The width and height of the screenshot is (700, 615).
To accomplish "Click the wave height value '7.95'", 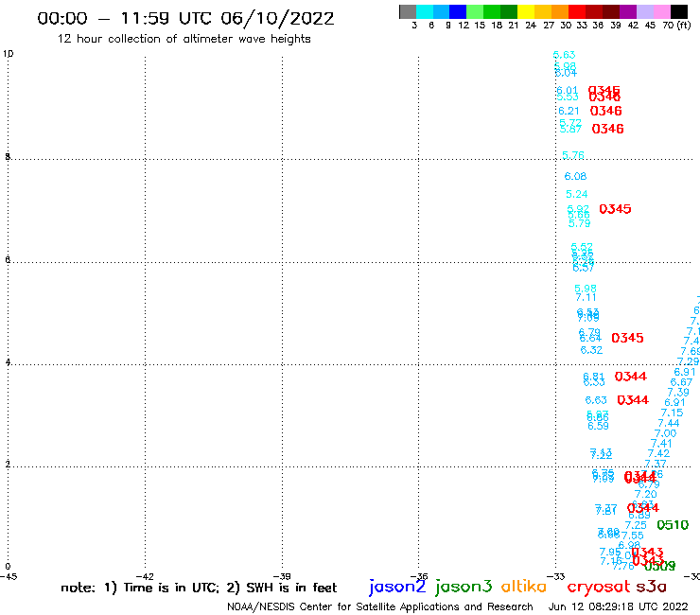I will (x=610, y=552).
